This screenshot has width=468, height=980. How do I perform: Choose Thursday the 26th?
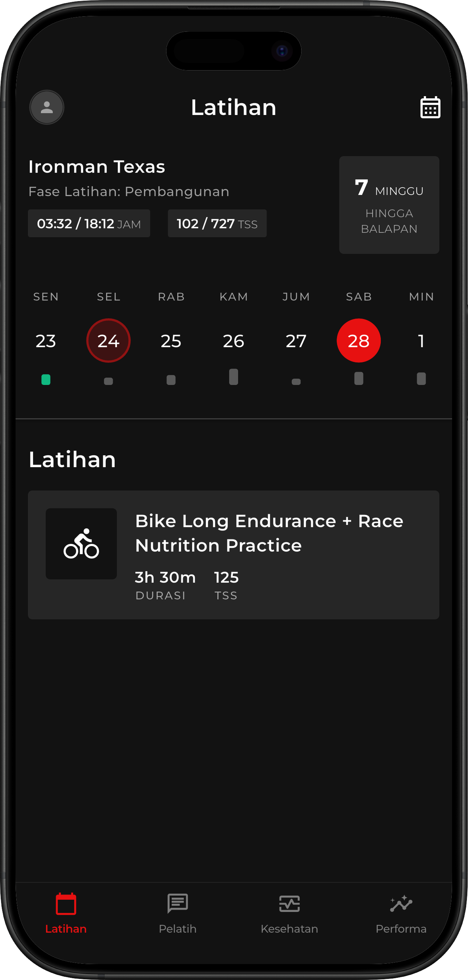tap(233, 341)
